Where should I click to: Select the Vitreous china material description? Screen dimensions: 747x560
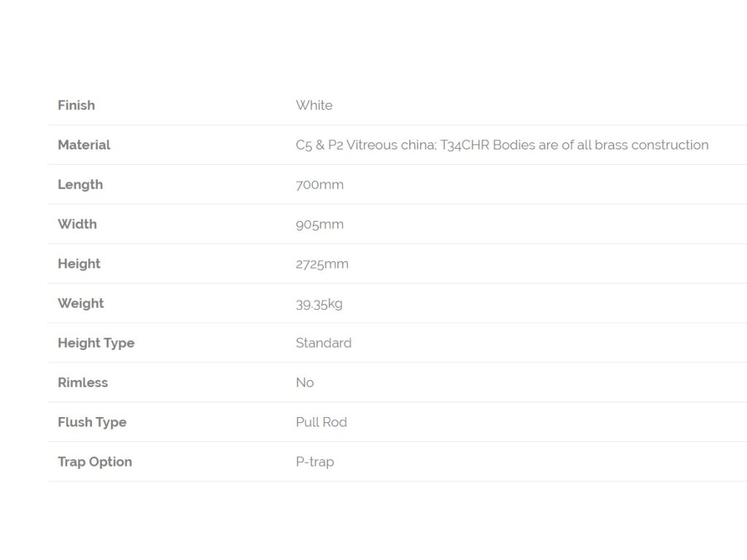click(502, 145)
